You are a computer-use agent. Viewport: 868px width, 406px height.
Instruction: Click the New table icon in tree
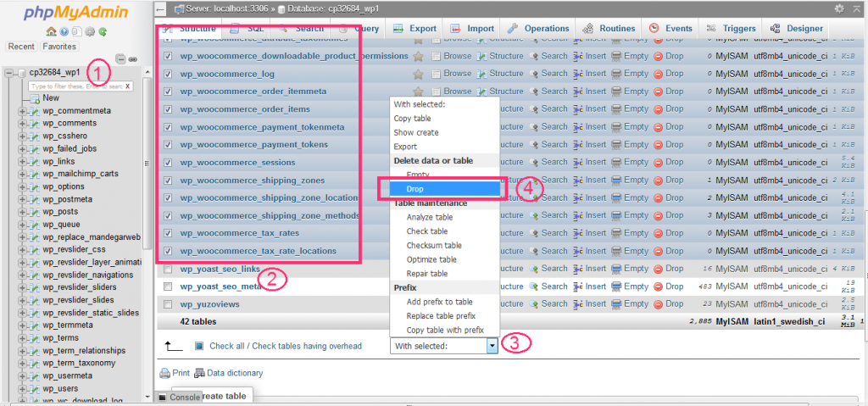pyautogui.click(x=35, y=98)
